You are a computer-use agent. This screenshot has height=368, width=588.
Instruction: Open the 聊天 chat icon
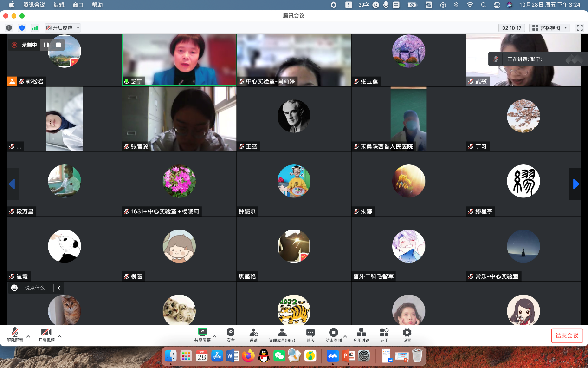[x=310, y=332]
